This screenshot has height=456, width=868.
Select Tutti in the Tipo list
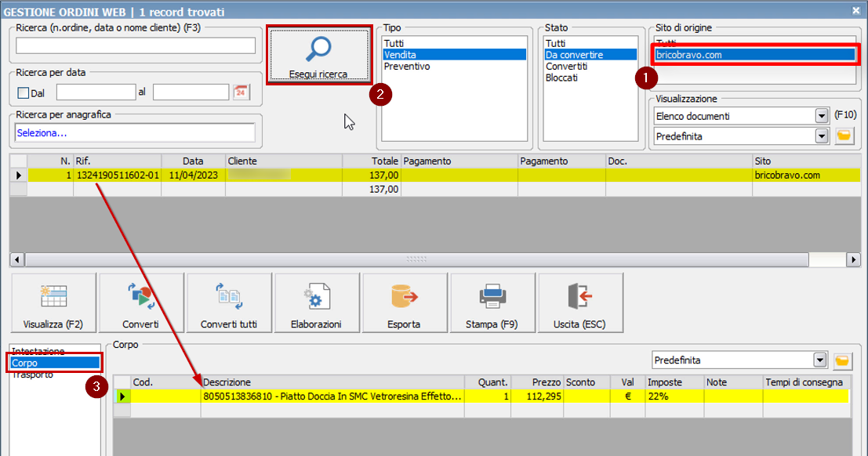tap(394, 43)
